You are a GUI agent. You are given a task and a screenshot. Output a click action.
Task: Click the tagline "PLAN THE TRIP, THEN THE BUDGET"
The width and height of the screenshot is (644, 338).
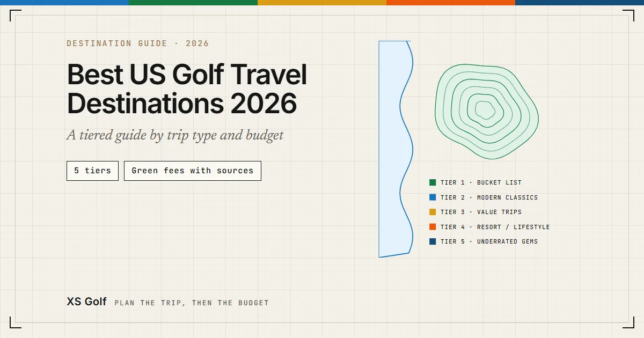point(192,303)
